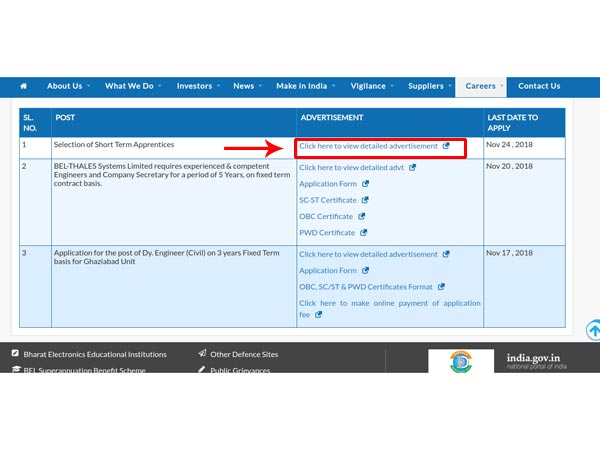View detailed advertisement for Short Term Apprentices
The image size is (600, 450).
pyautogui.click(x=368, y=146)
